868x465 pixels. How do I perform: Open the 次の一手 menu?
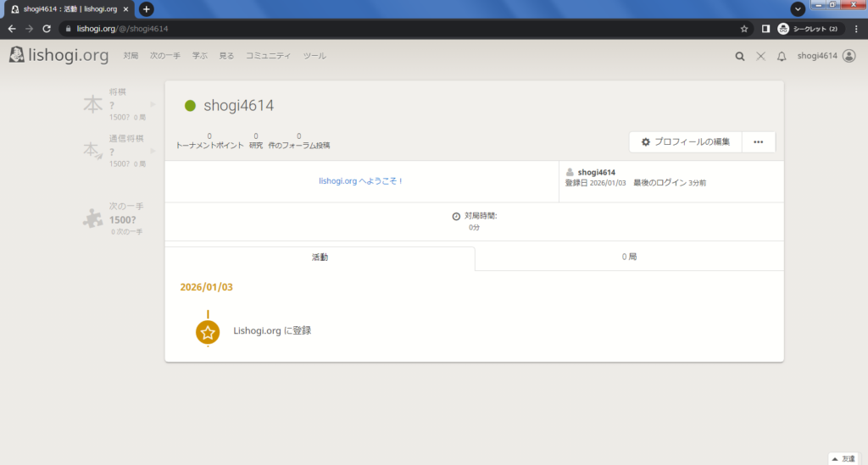click(165, 56)
